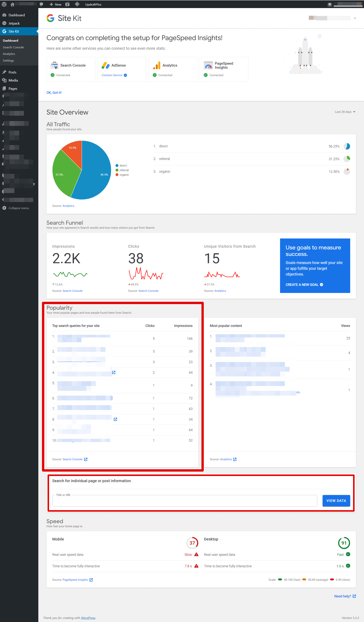The height and width of the screenshot is (622, 364).
Task: Click the direct legend dot
Action: click(117, 166)
